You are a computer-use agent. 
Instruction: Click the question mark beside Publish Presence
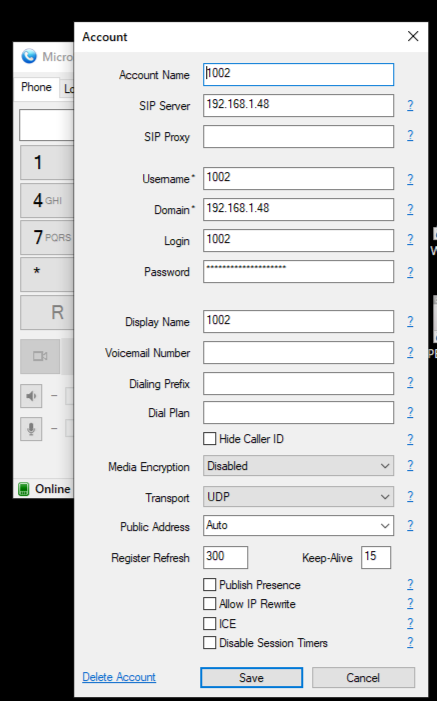point(410,584)
